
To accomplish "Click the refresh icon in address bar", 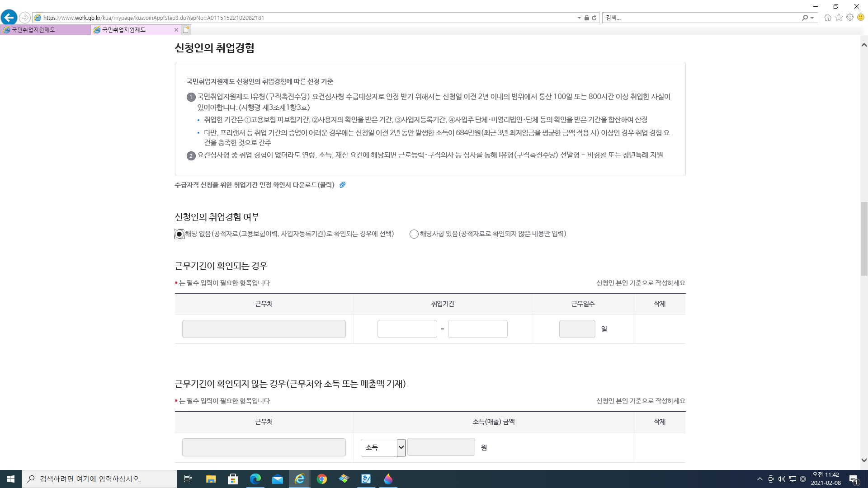I will [x=594, y=18].
